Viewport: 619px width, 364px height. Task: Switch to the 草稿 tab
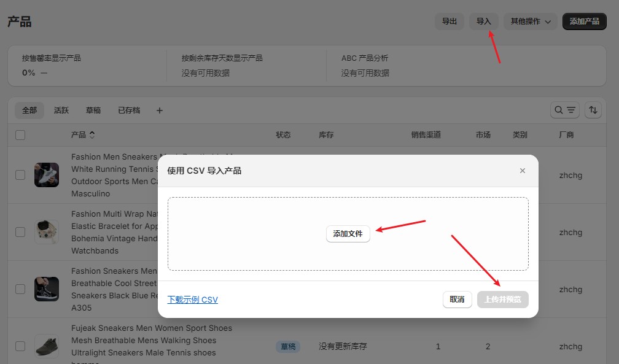[93, 110]
